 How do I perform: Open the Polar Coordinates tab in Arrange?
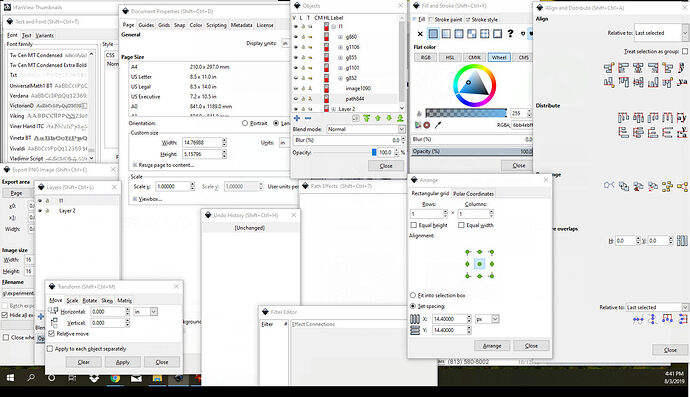click(x=473, y=194)
